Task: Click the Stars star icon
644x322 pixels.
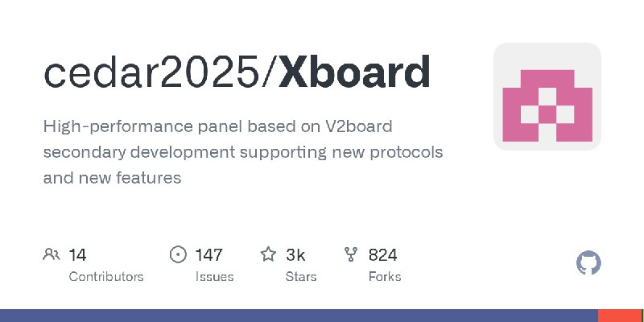Action: click(268, 255)
